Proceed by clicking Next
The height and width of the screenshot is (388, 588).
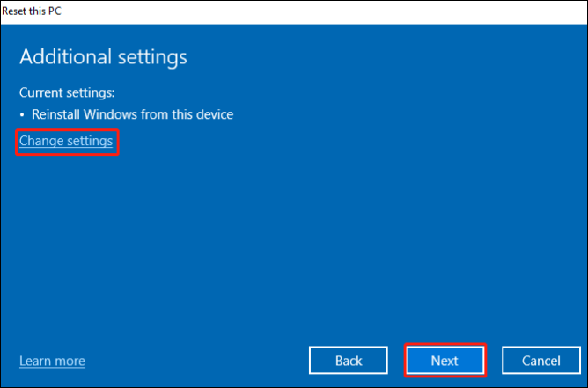pyautogui.click(x=445, y=361)
